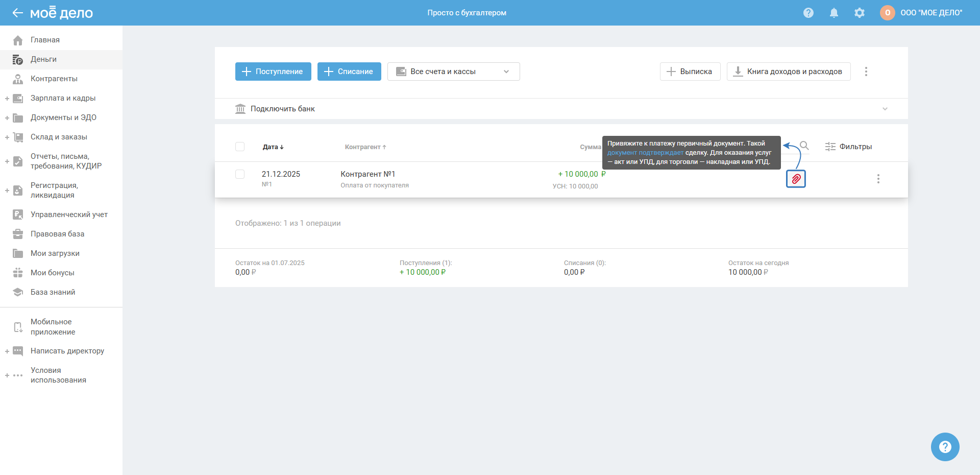The height and width of the screenshot is (475, 980).
Task: Go to Главная in the sidebar
Action: tap(45, 40)
